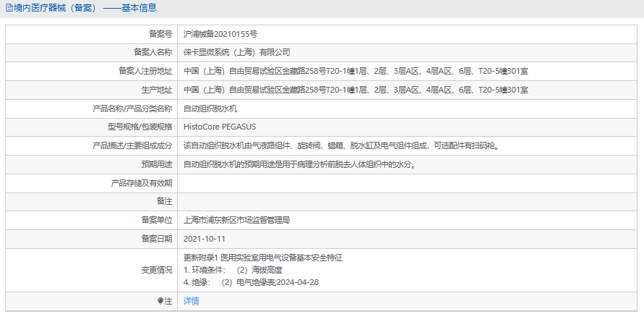Image resolution: width=644 pixels, height=314 pixels.
Task: Select line 4. 绝缘 电气绝缘表;2024-04-28
Action: coord(251,283)
